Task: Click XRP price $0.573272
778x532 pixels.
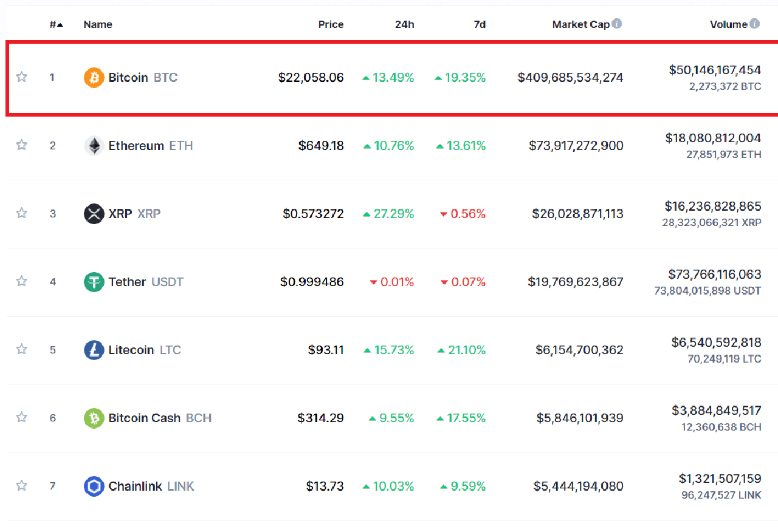Action: tap(313, 214)
